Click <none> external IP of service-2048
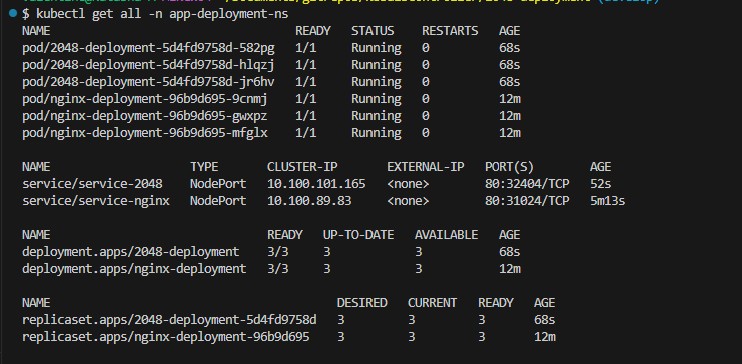This screenshot has width=742, height=364. pos(408,184)
